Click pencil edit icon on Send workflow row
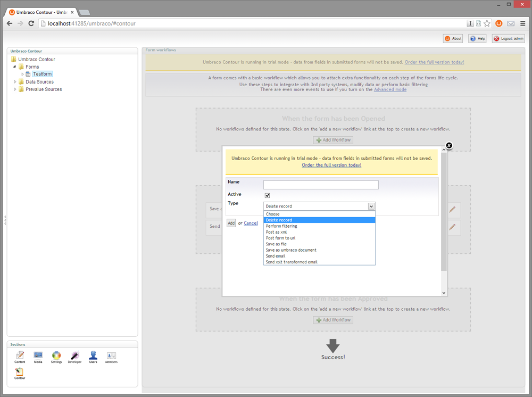 [452, 227]
